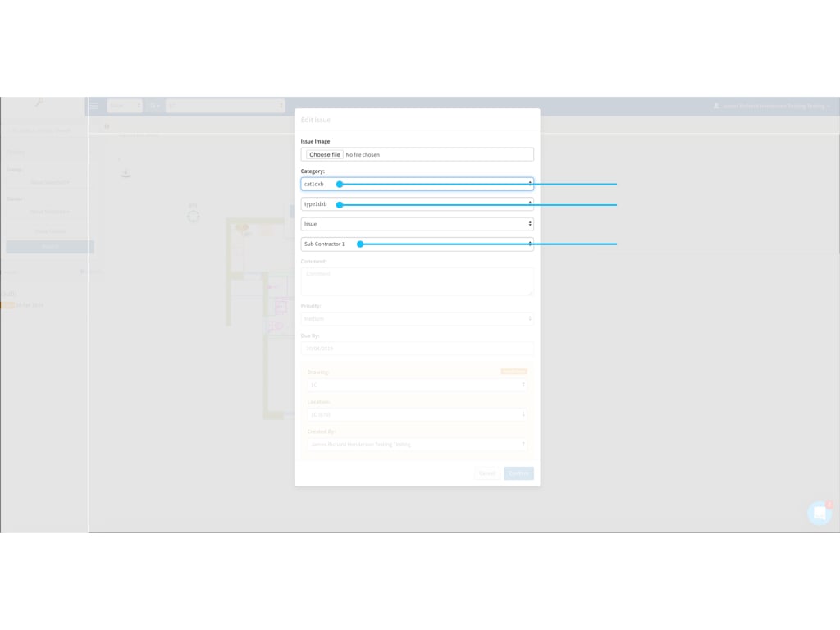The width and height of the screenshot is (840, 630).
Task: Open the cat1dxb category dropdown
Action: tap(417, 184)
